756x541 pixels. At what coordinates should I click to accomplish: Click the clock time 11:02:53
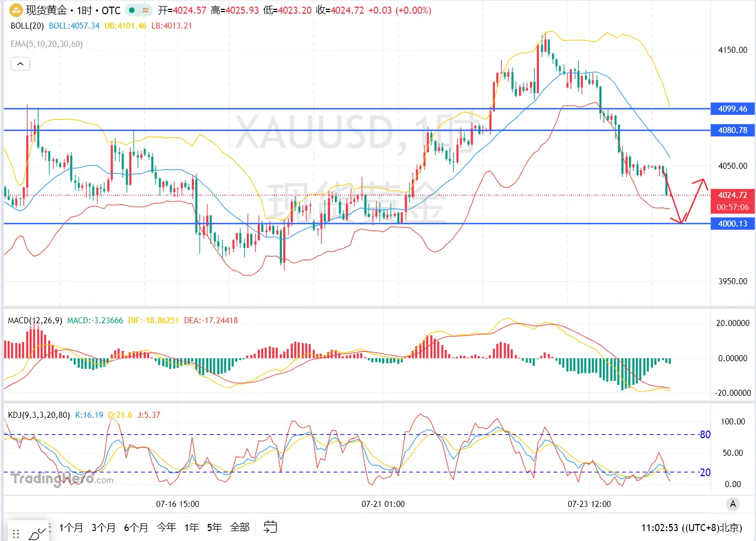click(660, 528)
